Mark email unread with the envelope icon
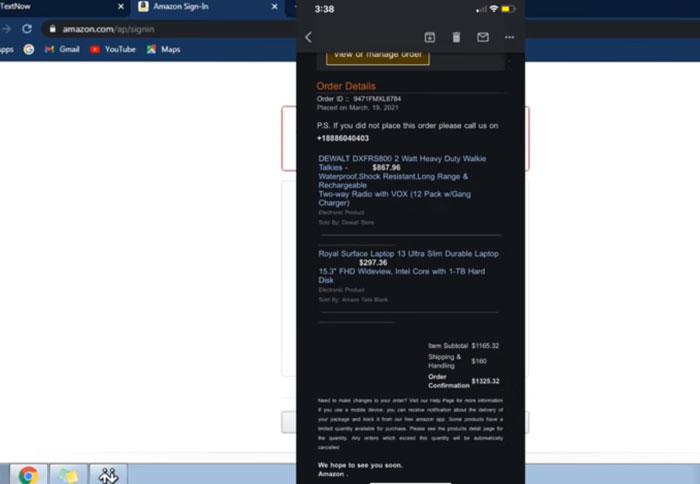This screenshot has height=484, width=700. pyautogui.click(x=483, y=37)
